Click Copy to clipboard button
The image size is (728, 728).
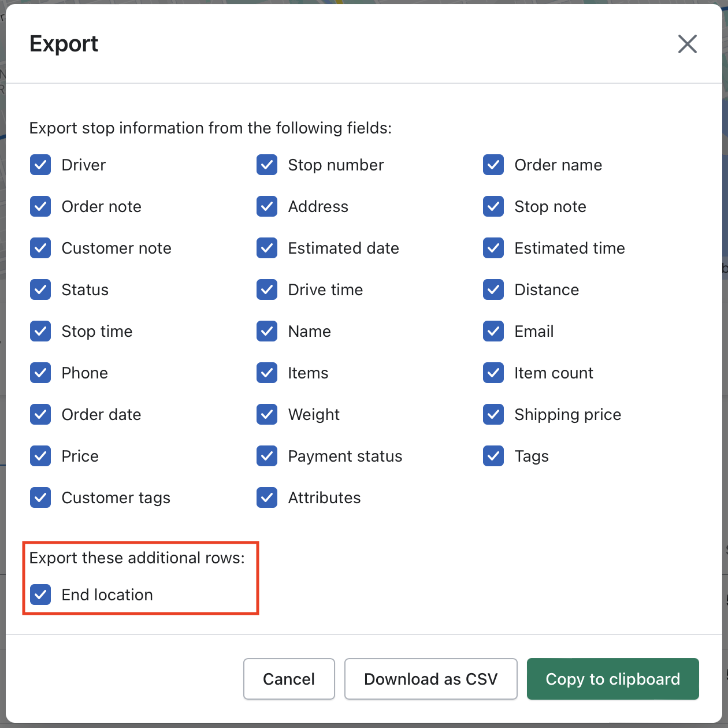coord(613,679)
